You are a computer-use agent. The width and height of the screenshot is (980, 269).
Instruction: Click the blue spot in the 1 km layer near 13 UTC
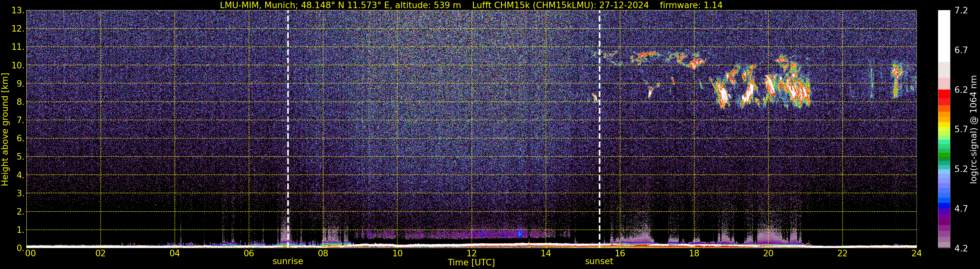pyautogui.click(x=520, y=234)
